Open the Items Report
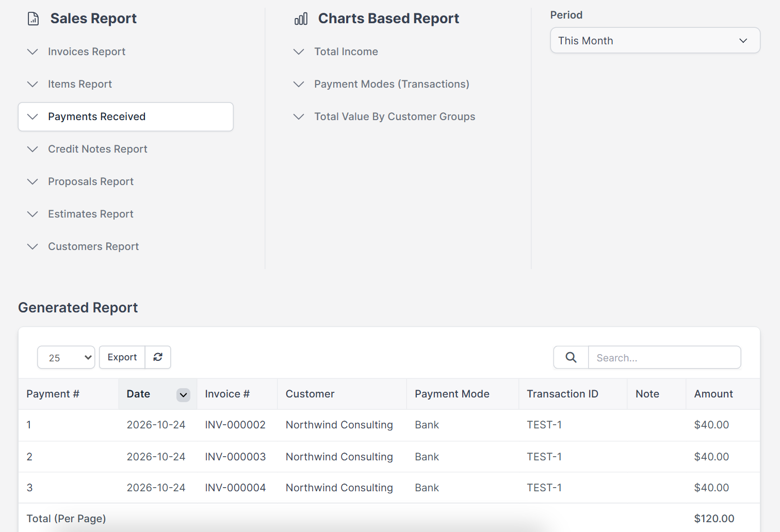Screen dimensions: 780x532 coord(80,84)
